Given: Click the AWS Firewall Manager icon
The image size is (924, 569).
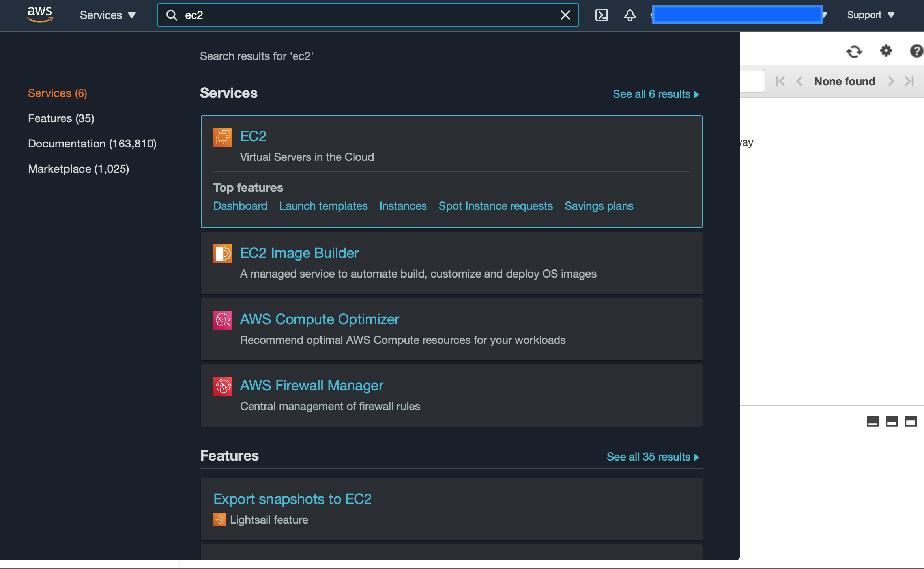Looking at the screenshot, I should pyautogui.click(x=223, y=386).
